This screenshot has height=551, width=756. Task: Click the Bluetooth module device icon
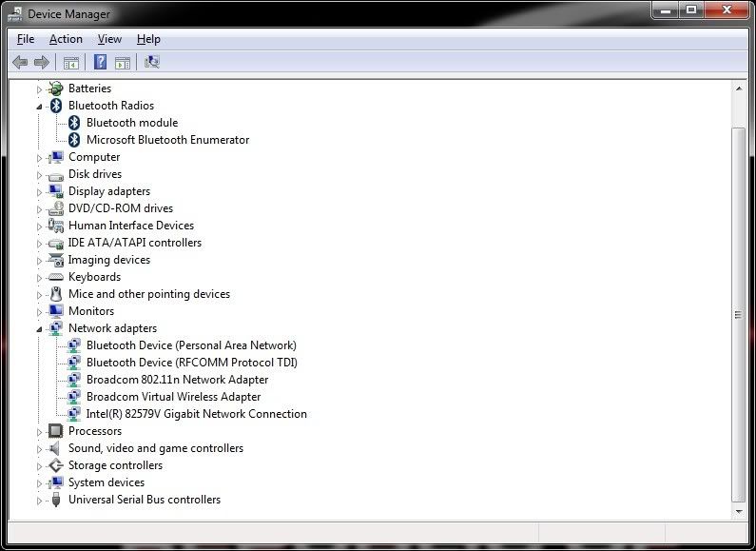(x=74, y=123)
